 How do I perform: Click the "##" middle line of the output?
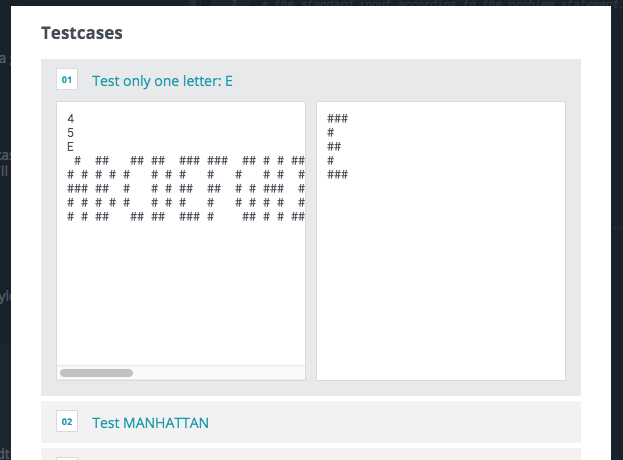coord(334,147)
